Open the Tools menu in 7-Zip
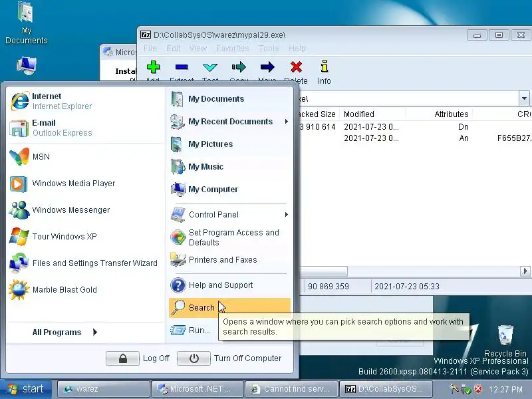This screenshot has width=532, height=399. (269, 49)
